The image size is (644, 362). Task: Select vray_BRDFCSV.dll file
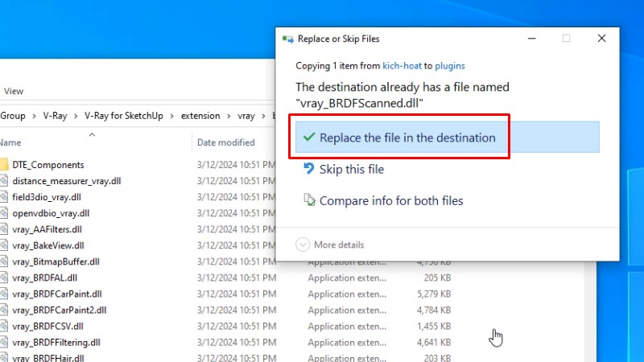(x=47, y=327)
